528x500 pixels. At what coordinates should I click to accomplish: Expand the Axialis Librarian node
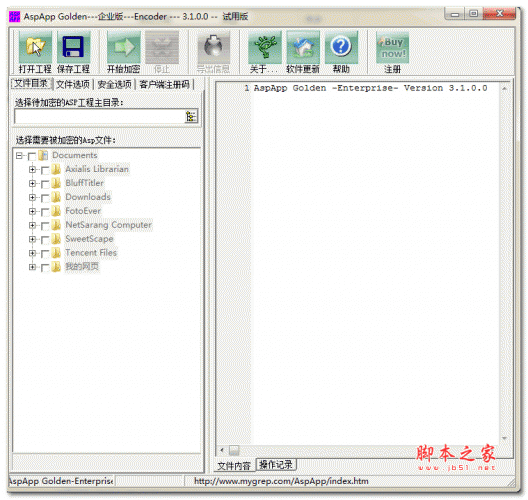tap(32, 169)
